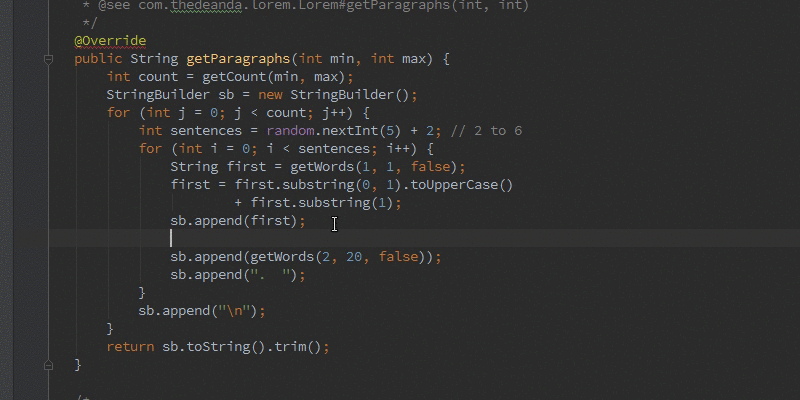Click the @Override annotation
Image resolution: width=800 pixels, height=400 pixels.
coord(110,41)
